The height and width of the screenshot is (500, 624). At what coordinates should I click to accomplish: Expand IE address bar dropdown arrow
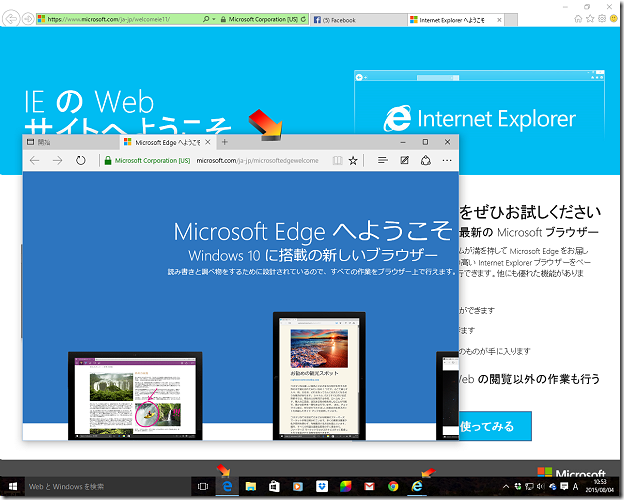tap(214, 19)
